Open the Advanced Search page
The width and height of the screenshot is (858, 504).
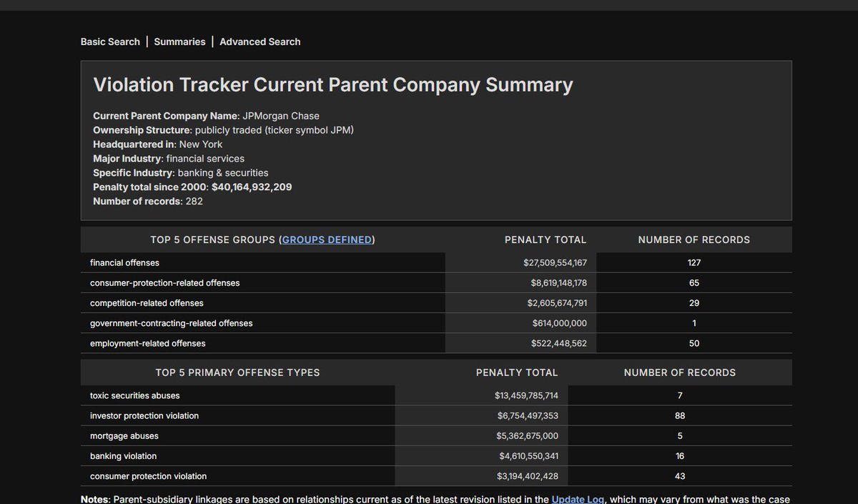(x=260, y=41)
